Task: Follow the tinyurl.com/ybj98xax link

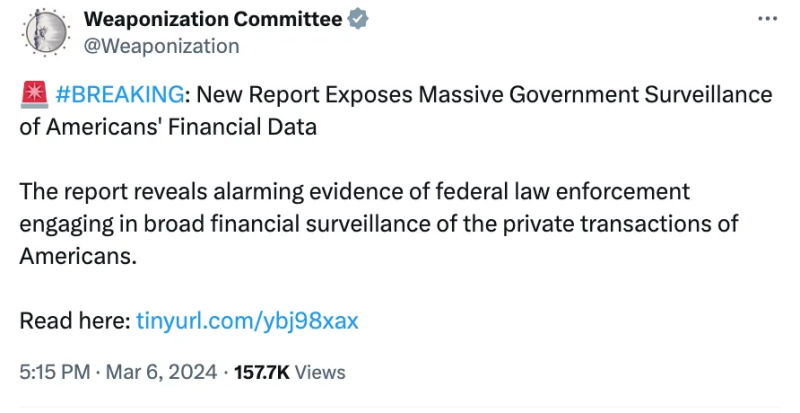Action: (247, 321)
